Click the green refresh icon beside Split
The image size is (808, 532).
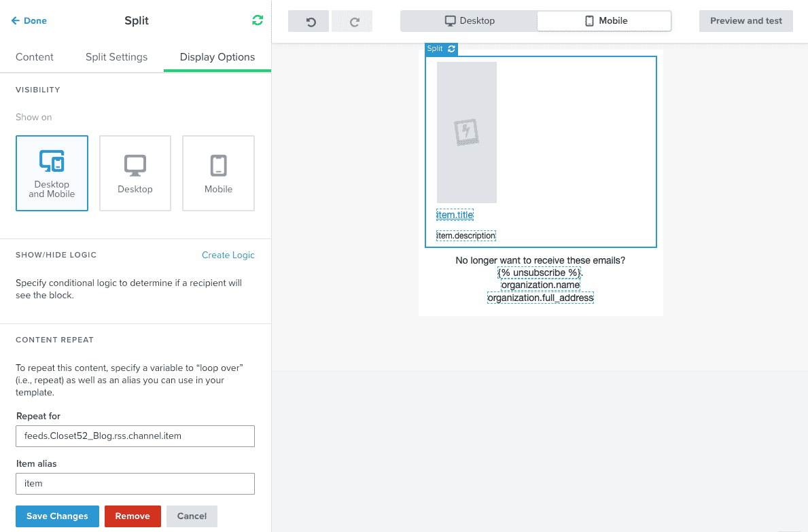(x=257, y=20)
